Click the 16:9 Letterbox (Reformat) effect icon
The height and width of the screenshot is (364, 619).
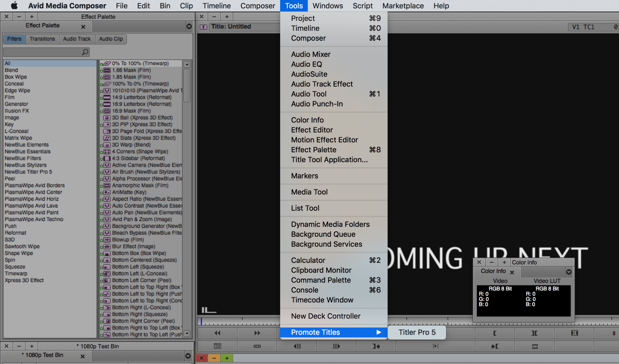(x=107, y=104)
